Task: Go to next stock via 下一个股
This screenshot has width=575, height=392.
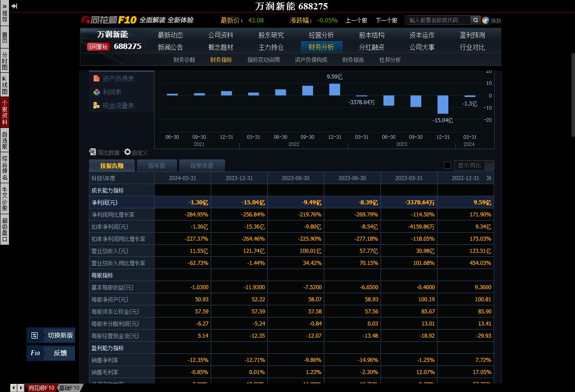Action: click(387, 20)
